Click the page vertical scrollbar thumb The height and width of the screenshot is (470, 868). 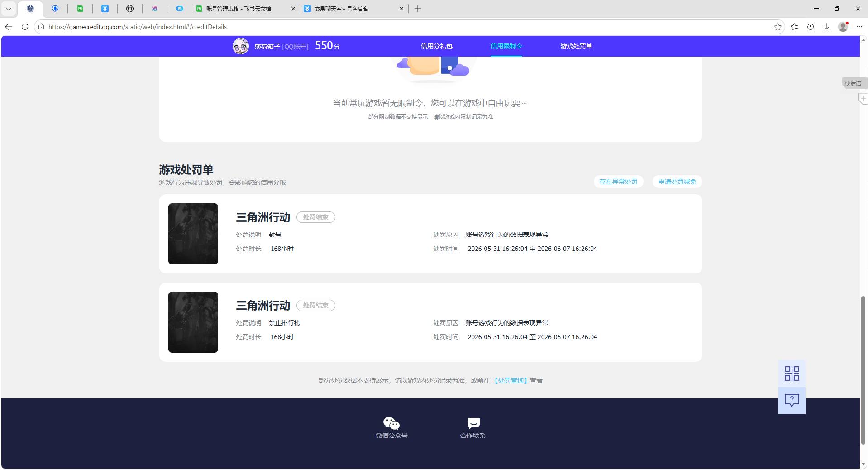tap(863, 370)
